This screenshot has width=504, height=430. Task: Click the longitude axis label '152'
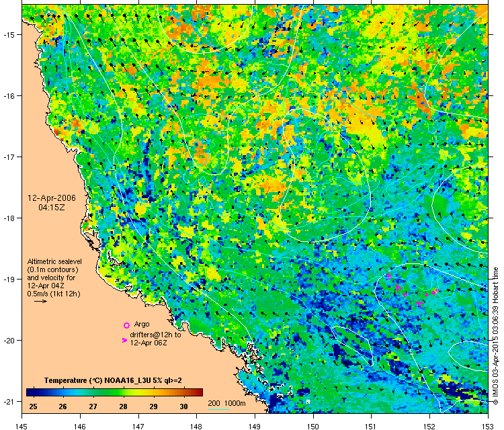click(429, 426)
